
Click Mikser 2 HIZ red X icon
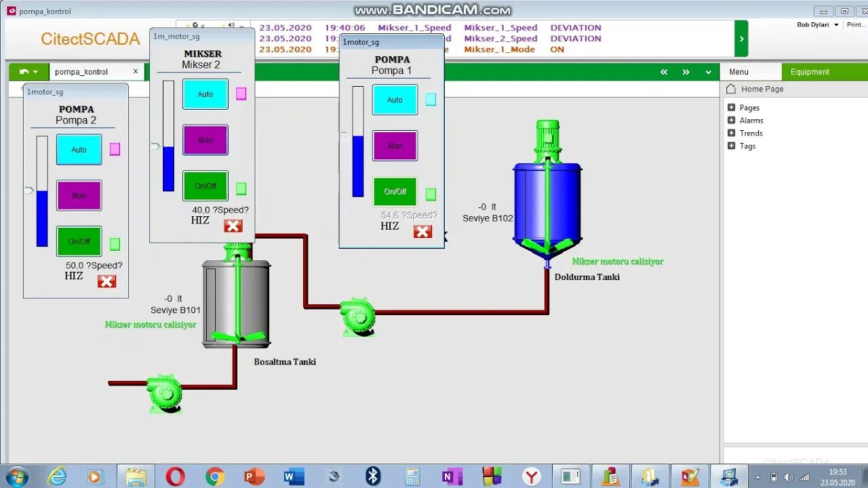233,226
